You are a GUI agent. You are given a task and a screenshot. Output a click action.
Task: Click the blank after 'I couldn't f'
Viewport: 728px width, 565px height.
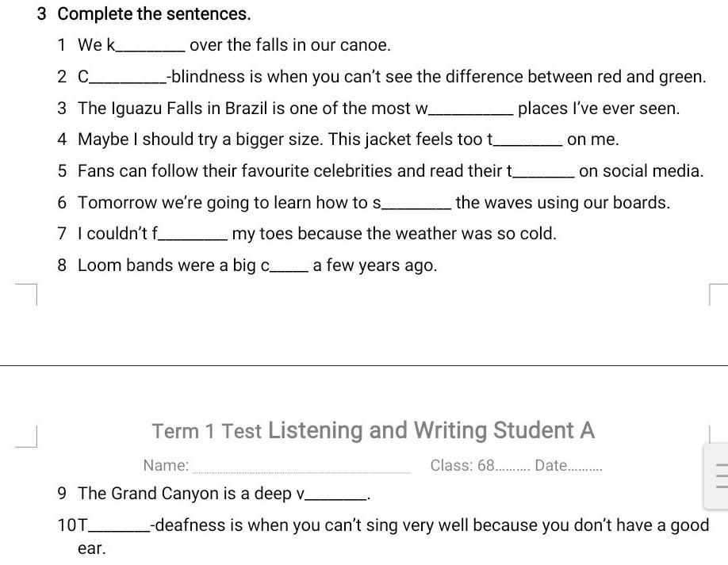pyautogui.click(x=193, y=235)
